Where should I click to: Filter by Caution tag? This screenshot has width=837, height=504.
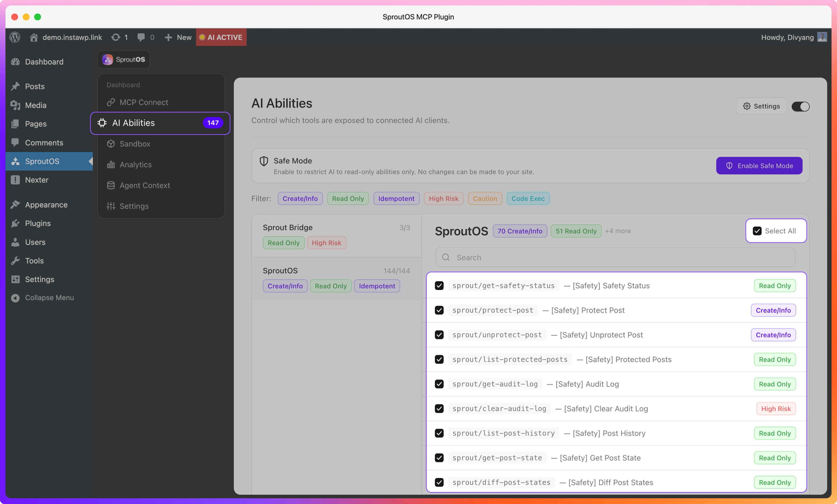tap(485, 198)
